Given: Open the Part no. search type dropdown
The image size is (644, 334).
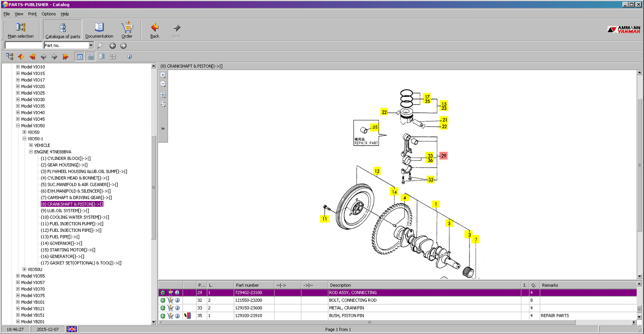Looking at the screenshot, I should point(91,45).
